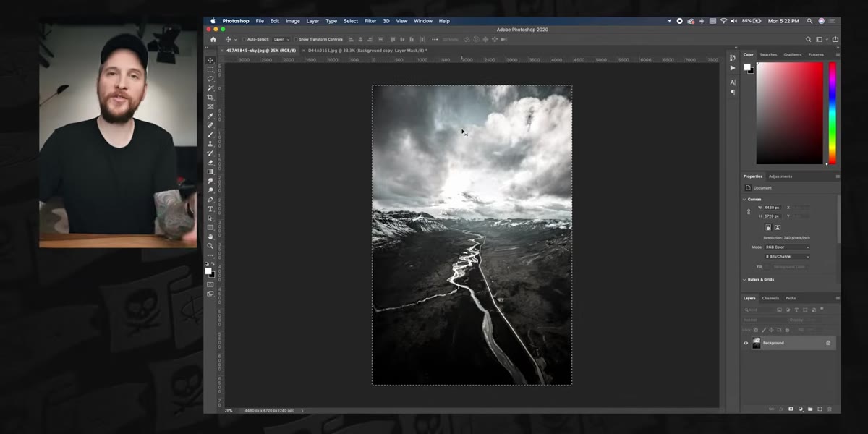868x434 pixels.
Task: Select the Zoom tool
Action: point(210,246)
